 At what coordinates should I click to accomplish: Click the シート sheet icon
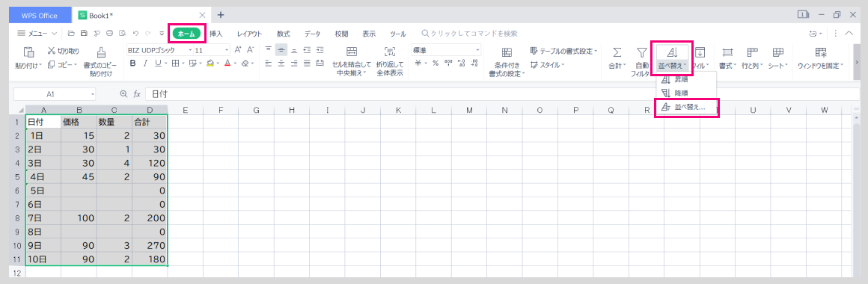778,52
